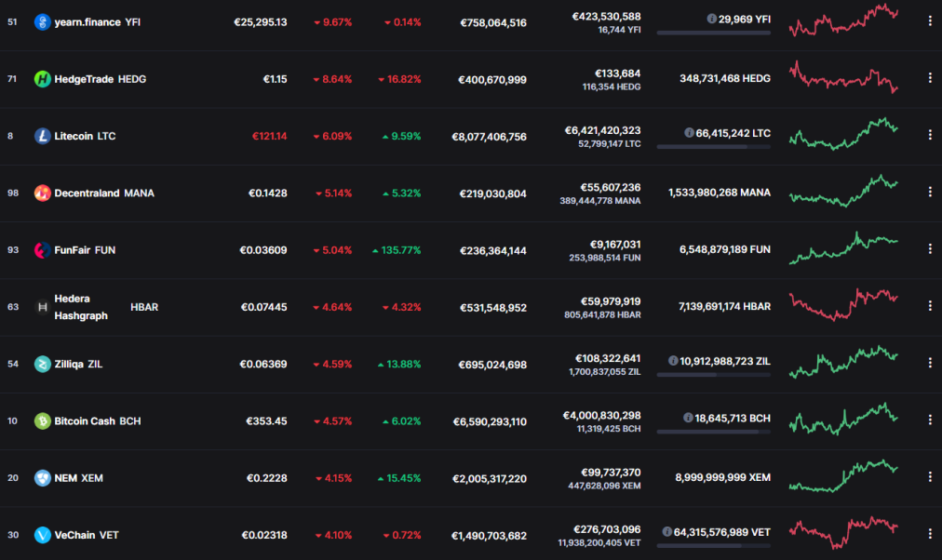The width and height of the screenshot is (942, 560).
Task: Click the VeChain volume figure €276,703,096
Action: coord(607,529)
